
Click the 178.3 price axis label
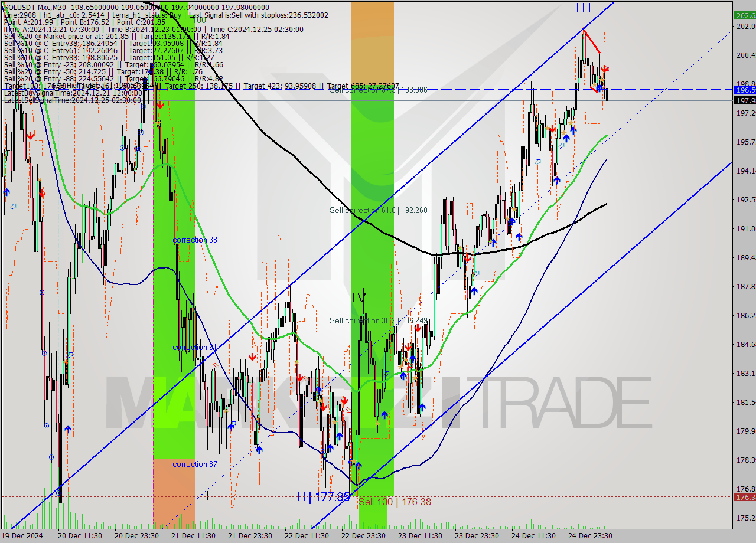[745, 460]
